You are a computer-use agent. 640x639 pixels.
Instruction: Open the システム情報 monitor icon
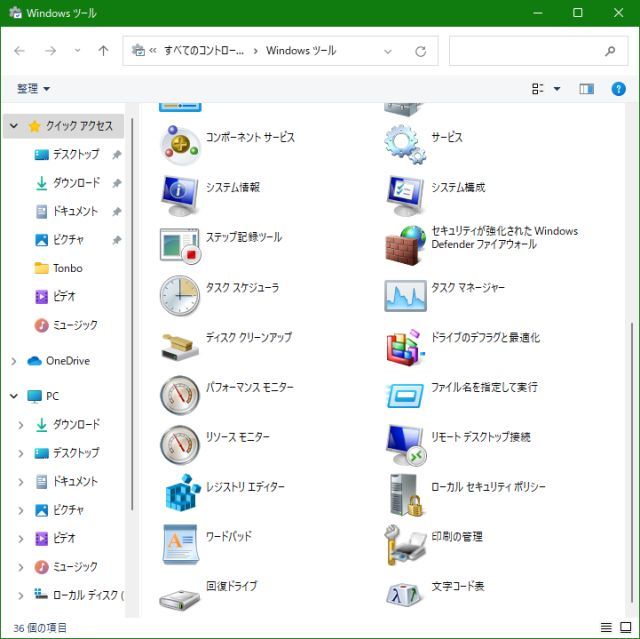click(180, 195)
